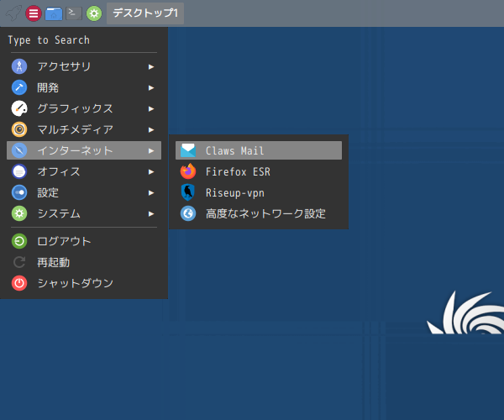
Task: Open the file manager folder icon
Action: [x=54, y=13]
